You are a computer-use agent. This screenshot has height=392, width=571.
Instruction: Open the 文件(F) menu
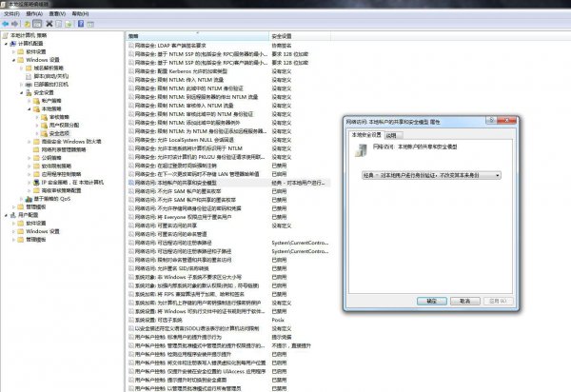11,15
